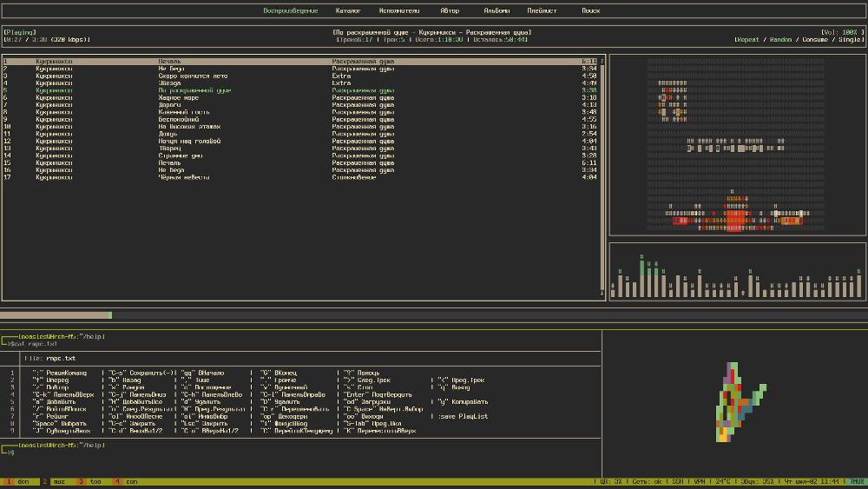Click queue scrollbar up arrow
Screen dimensions: 868x489
tap(602, 61)
